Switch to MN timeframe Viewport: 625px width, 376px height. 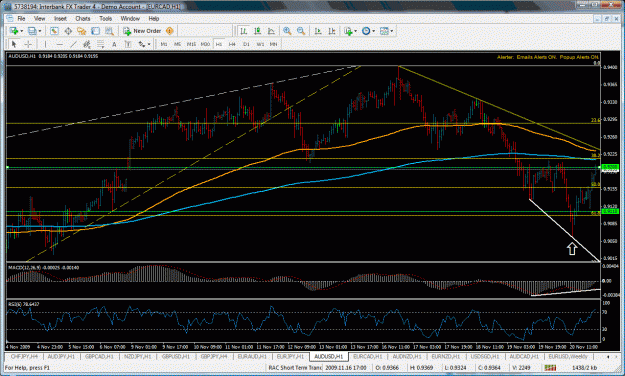coord(273,44)
